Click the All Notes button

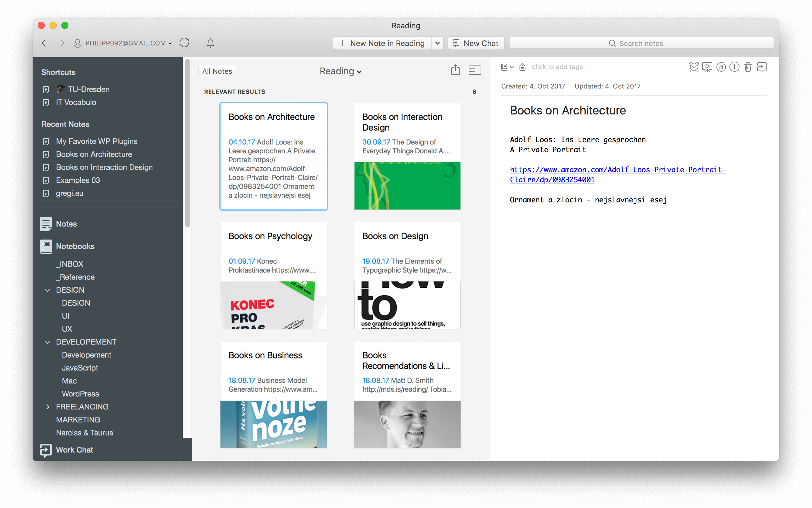217,71
